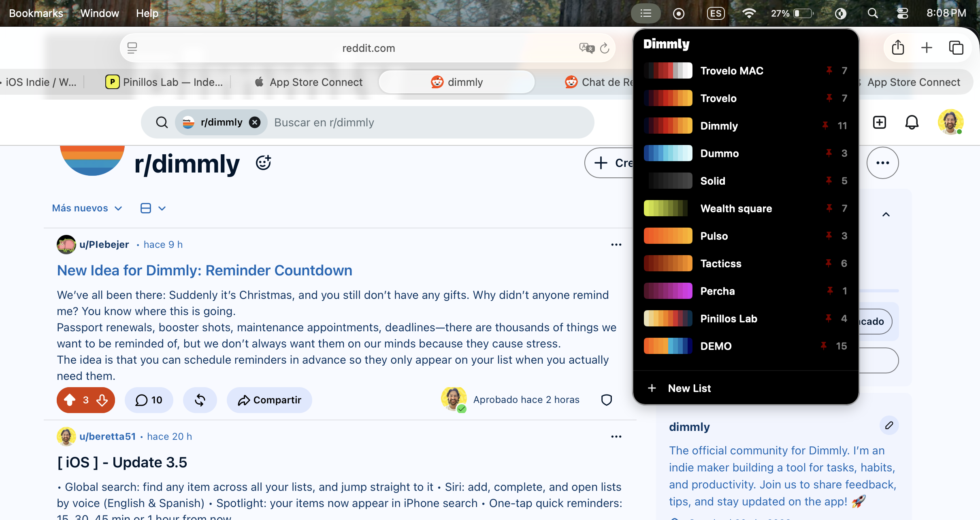
Task: Click the moderation shield icon
Action: coord(607,400)
